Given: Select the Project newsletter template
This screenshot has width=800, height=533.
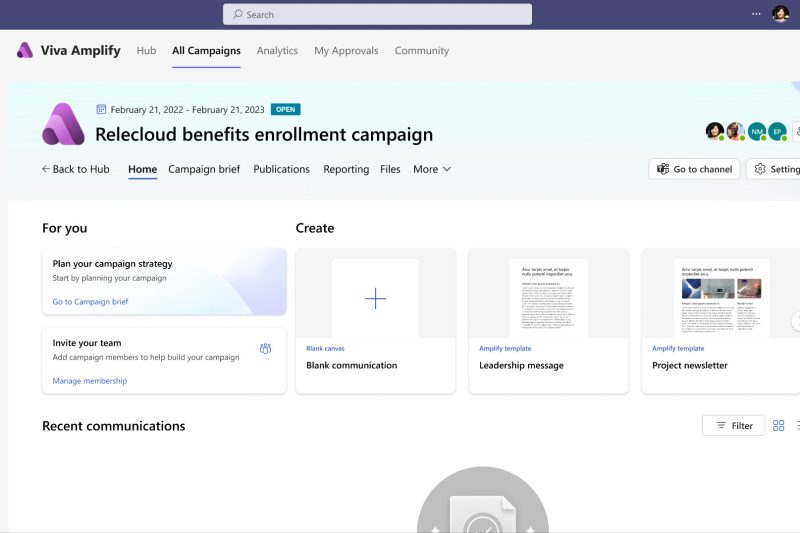Looking at the screenshot, I should (x=720, y=321).
